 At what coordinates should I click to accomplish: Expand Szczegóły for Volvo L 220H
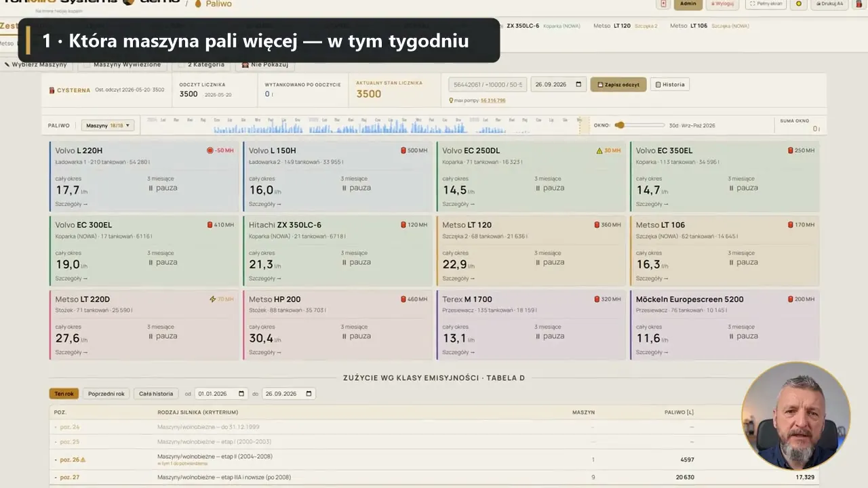[x=71, y=204]
